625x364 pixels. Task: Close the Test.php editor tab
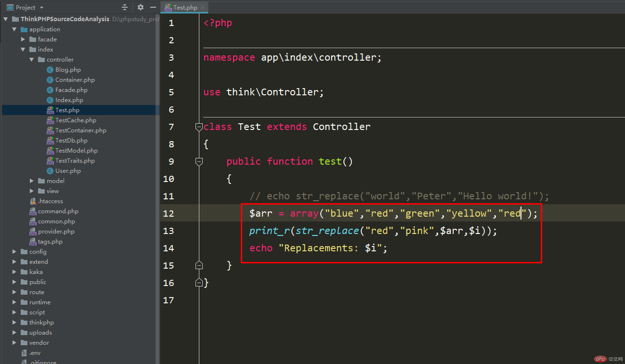click(203, 8)
